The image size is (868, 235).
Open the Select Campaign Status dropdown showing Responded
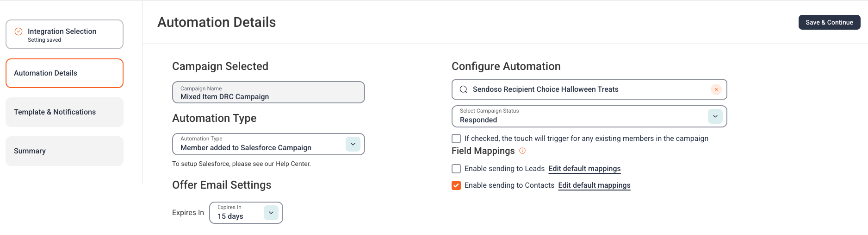coord(589,116)
